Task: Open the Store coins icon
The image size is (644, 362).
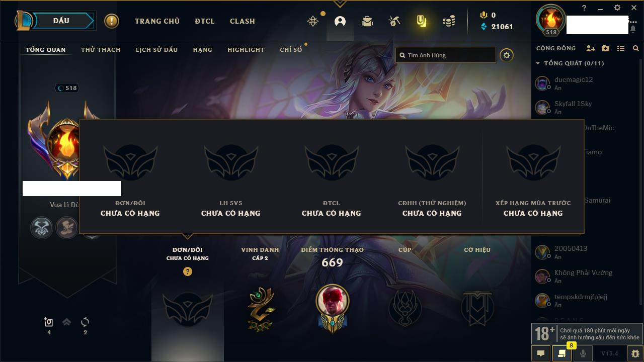Action: coord(449,21)
